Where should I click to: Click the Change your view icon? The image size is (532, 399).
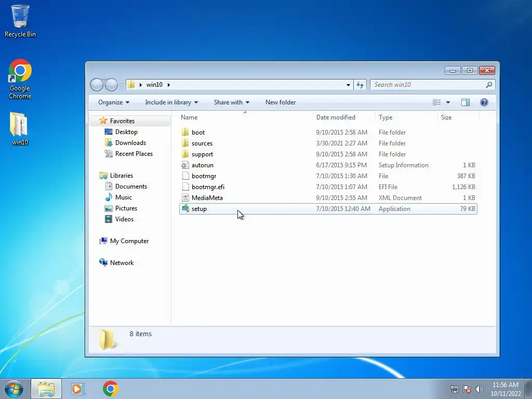[436, 102]
